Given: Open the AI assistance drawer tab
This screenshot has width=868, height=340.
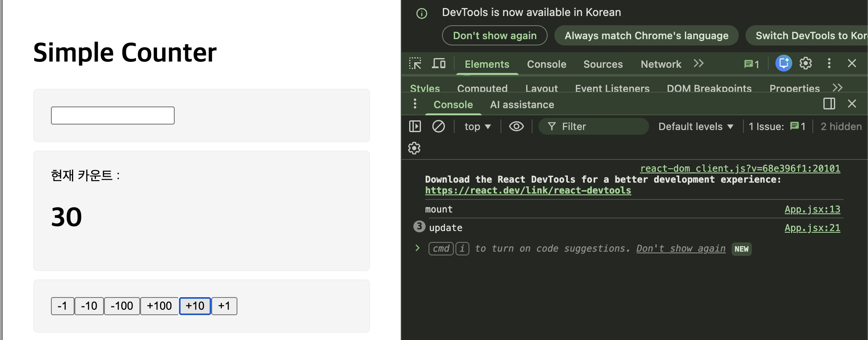Looking at the screenshot, I should point(522,105).
